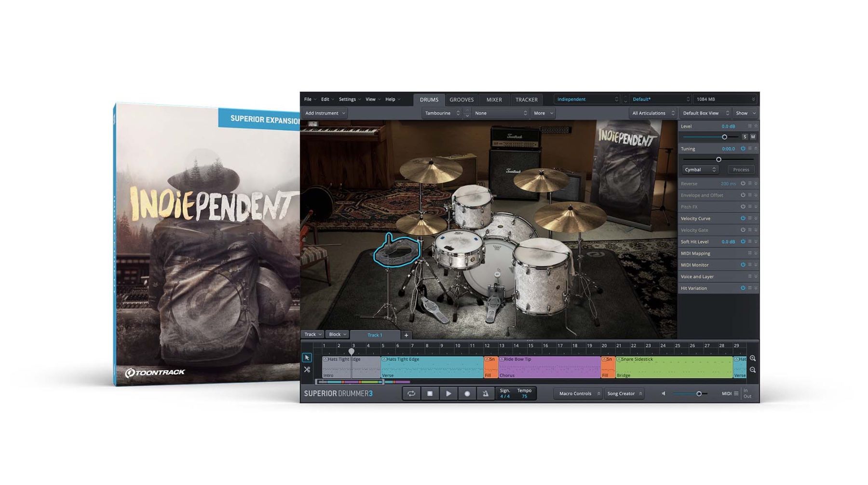868x485 pixels.
Task: Enable the Reverse effect power button
Action: click(x=743, y=183)
